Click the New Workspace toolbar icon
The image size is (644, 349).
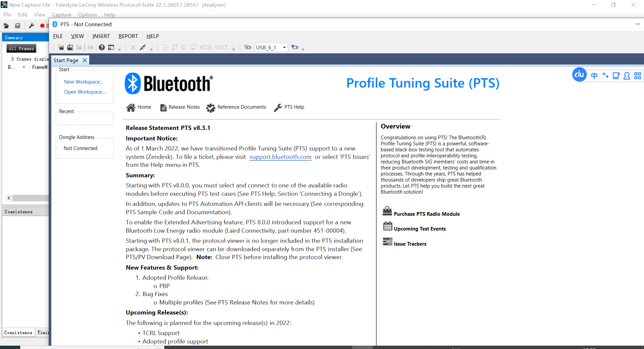61,47
